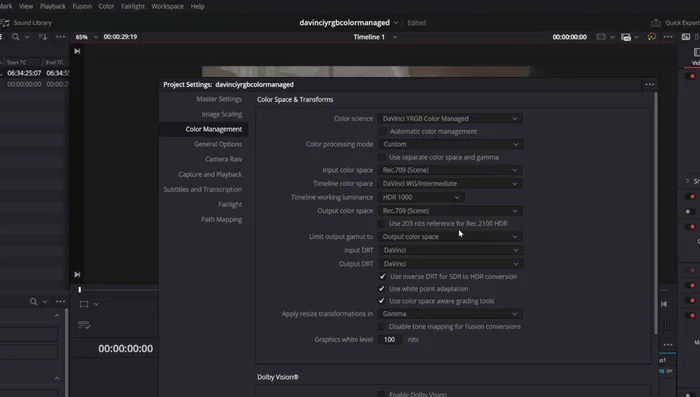This screenshot has height=397, width=700.
Task: Open the Input color space dropdown
Action: pos(450,170)
